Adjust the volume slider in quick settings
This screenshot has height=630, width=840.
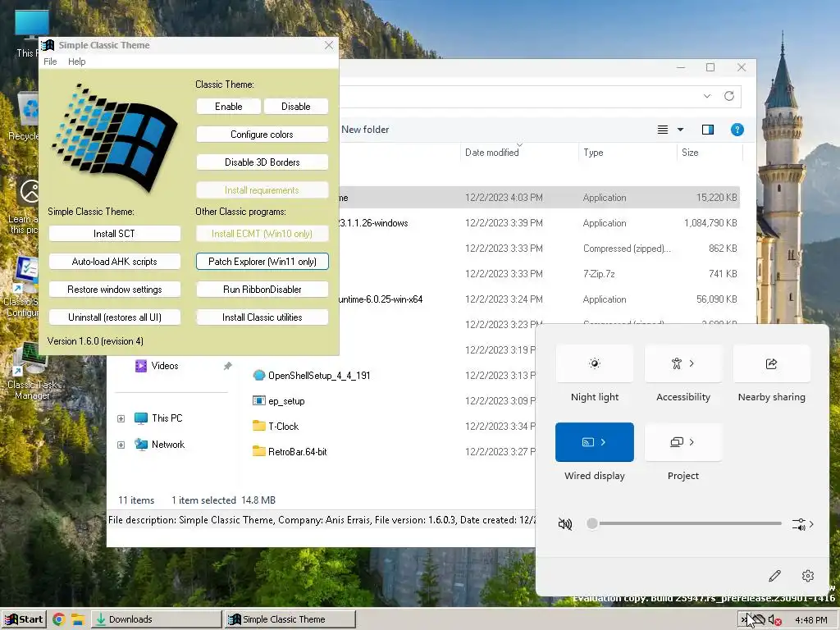click(684, 523)
